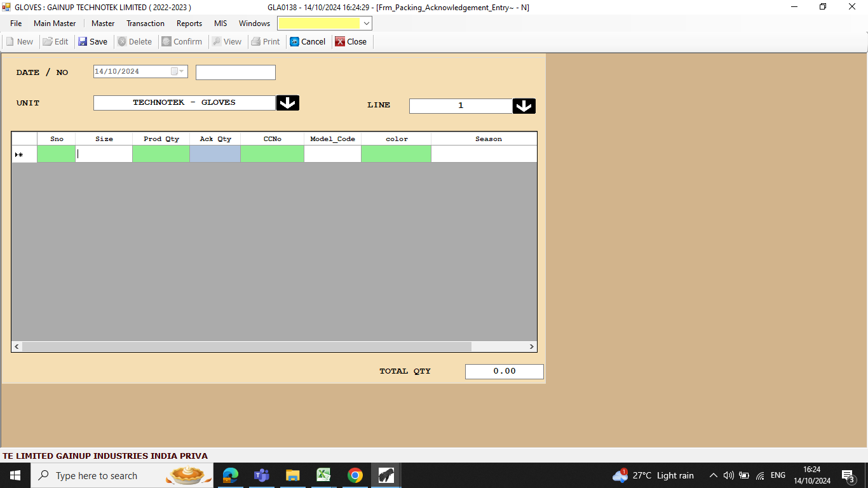Open Excel from the taskbar
868x488 pixels.
(323, 475)
